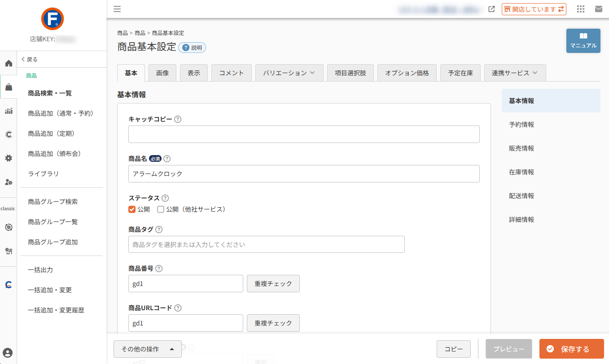Open 一括追加・変更 in sidebar

click(50, 290)
